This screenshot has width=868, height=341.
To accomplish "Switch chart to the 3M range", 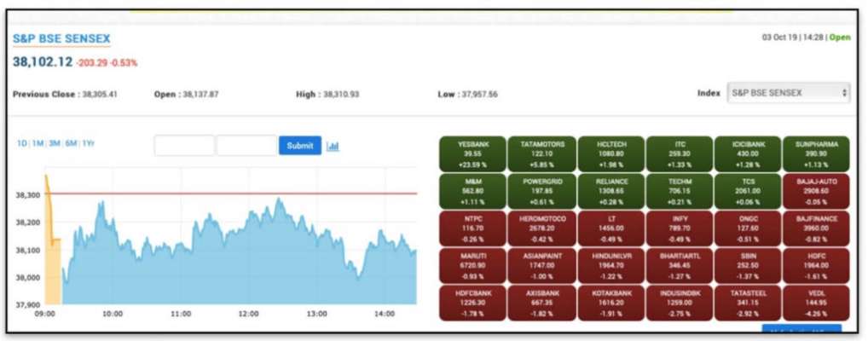I will coord(55,143).
